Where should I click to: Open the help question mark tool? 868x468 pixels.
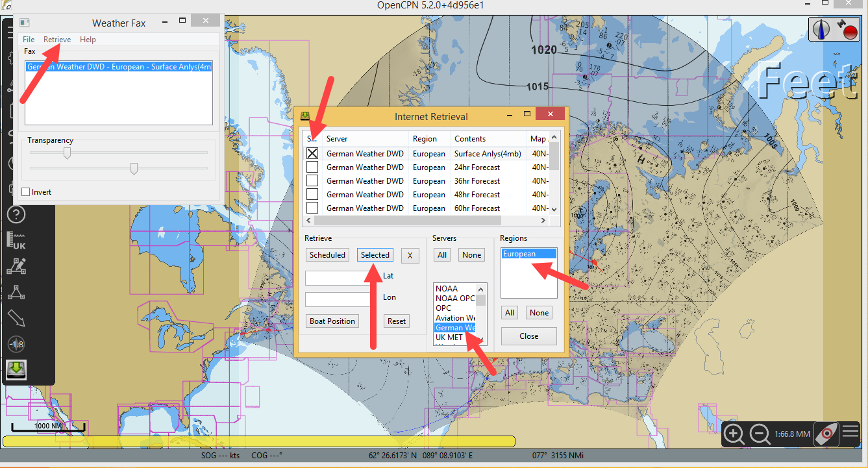16,214
